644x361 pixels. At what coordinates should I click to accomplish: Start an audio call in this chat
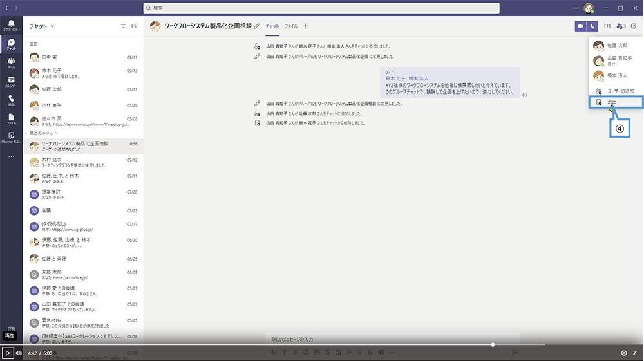pos(592,26)
